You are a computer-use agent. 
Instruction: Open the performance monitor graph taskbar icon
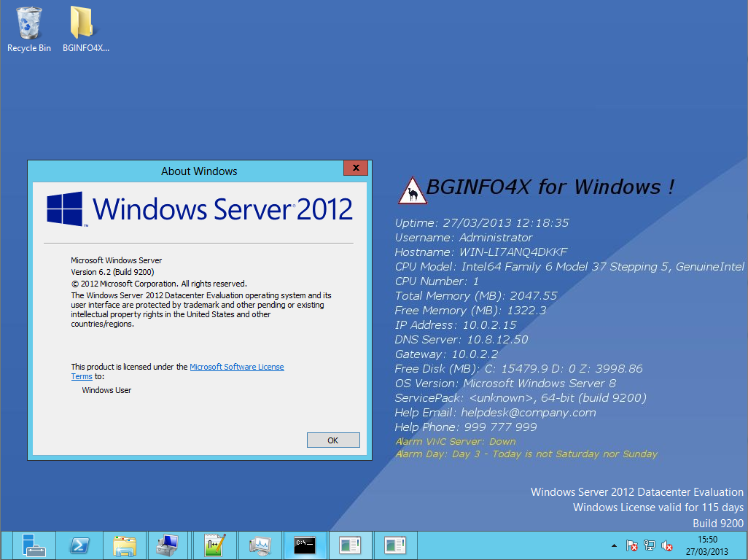260,545
